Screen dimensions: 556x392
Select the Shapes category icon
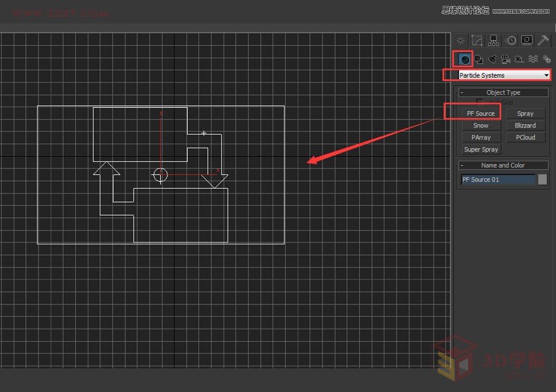pyautogui.click(x=478, y=59)
